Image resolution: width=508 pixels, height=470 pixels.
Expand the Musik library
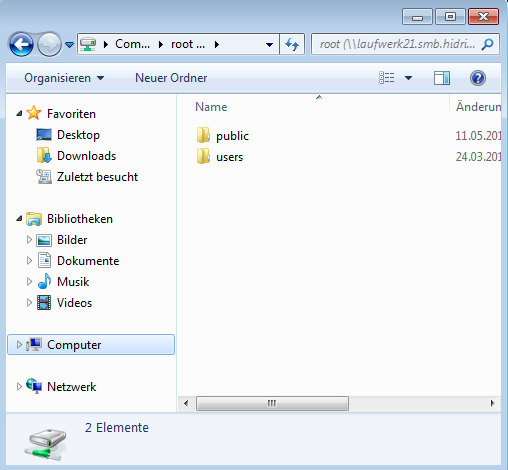[x=29, y=282]
